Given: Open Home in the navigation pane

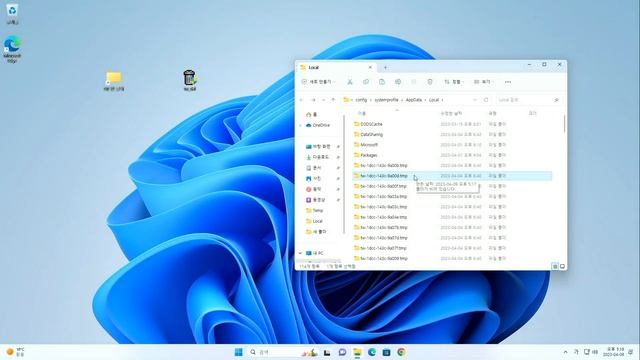Looking at the screenshot, I should [311, 115].
